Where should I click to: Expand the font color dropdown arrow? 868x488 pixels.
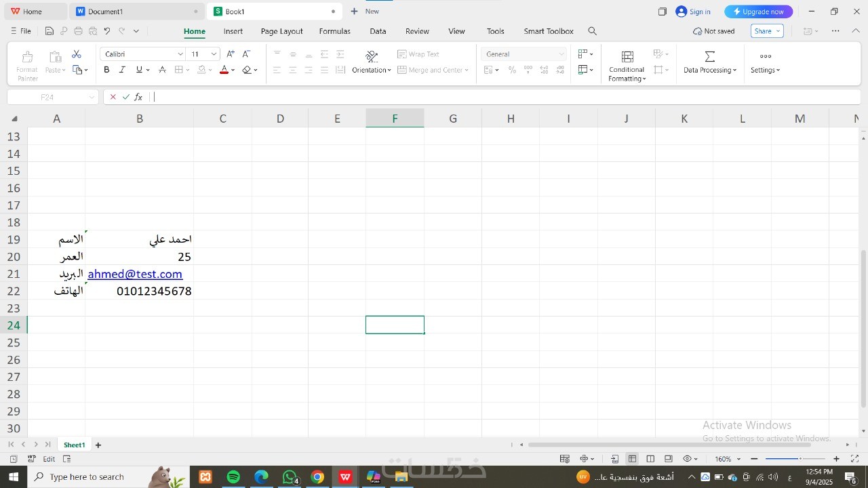pyautogui.click(x=233, y=70)
